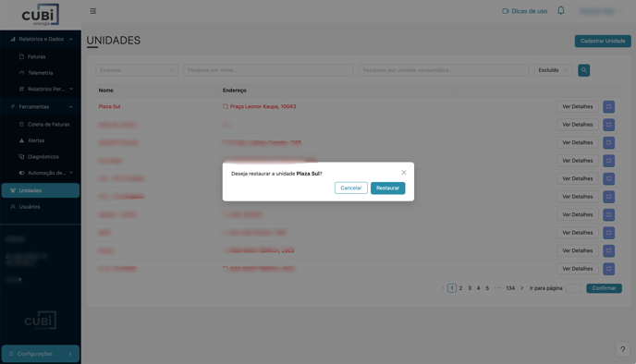Open Telemetria in sidebar
The image size is (636, 364).
point(40,73)
